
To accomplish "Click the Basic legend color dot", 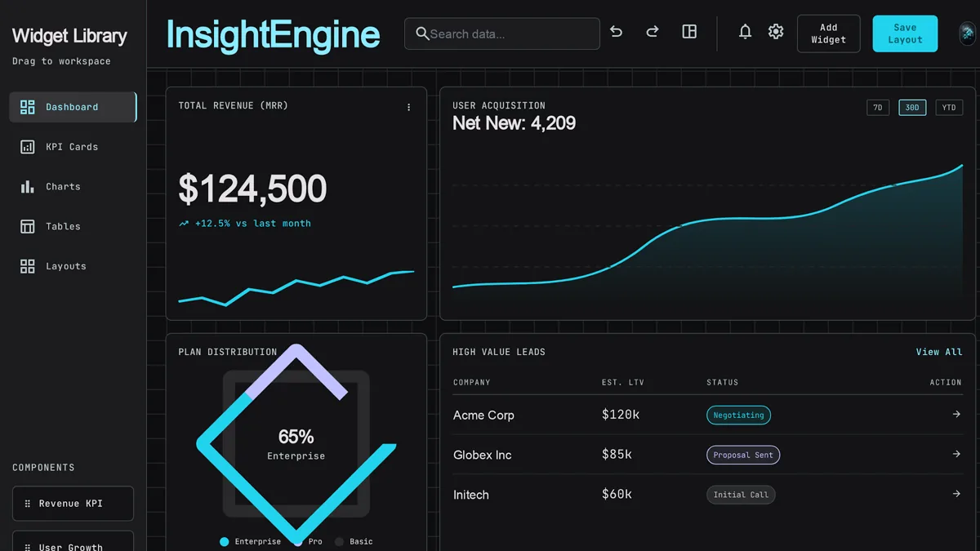I will 339,541.
